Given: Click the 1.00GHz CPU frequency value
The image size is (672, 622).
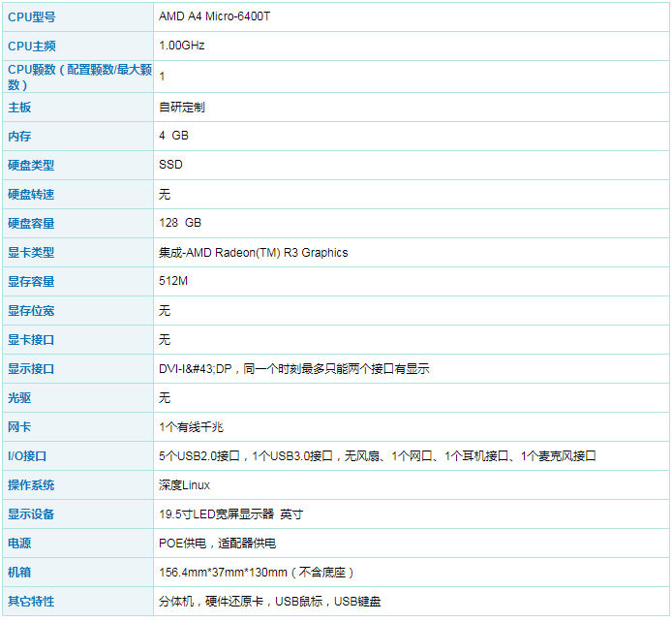Looking at the screenshot, I should (x=182, y=46).
